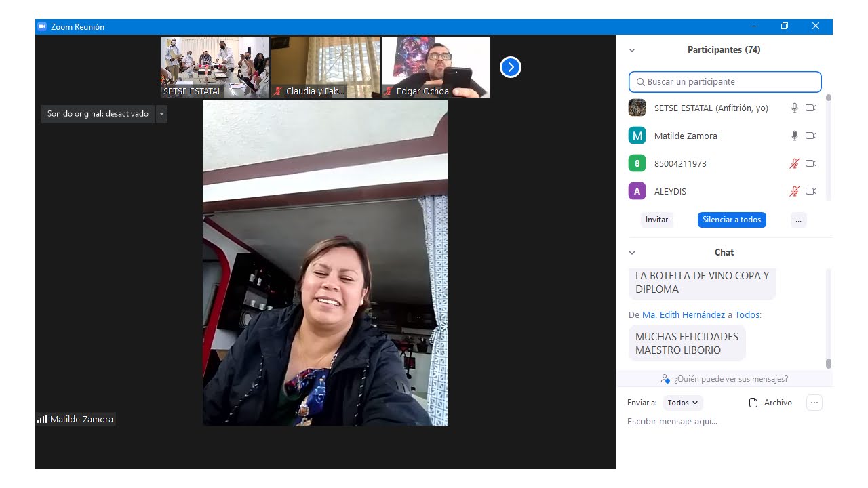Click the Todos recipient link in chat
Screen dimensions: 868x488
point(747,314)
